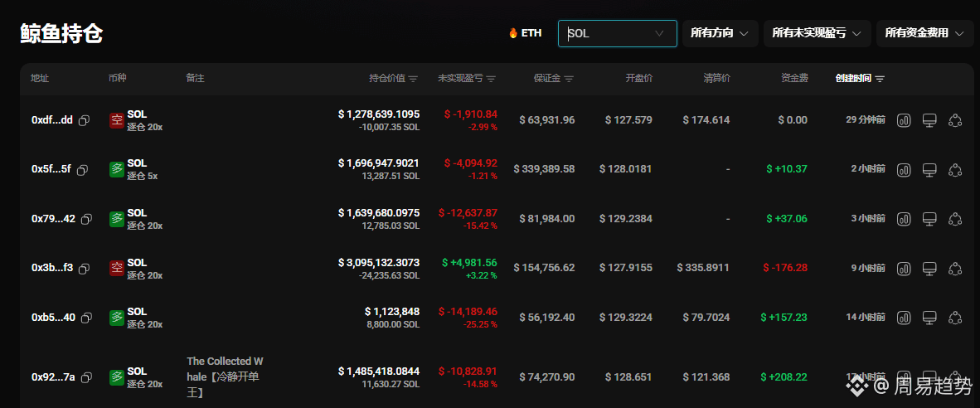This screenshot has height=408, width=980.
Task: Click created time 14 小时前
Action: point(866,318)
